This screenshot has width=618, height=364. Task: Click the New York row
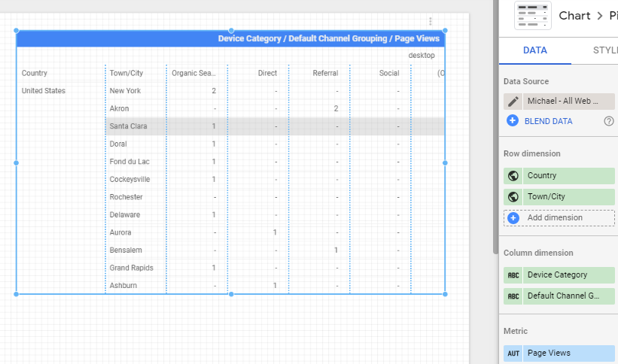[275, 91]
